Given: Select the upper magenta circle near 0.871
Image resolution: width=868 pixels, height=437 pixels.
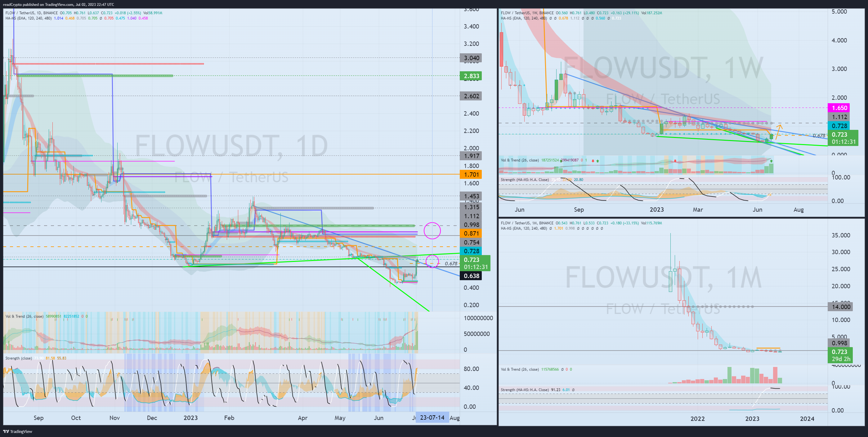Looking at the screenshot, I should (x=432, y=231).
